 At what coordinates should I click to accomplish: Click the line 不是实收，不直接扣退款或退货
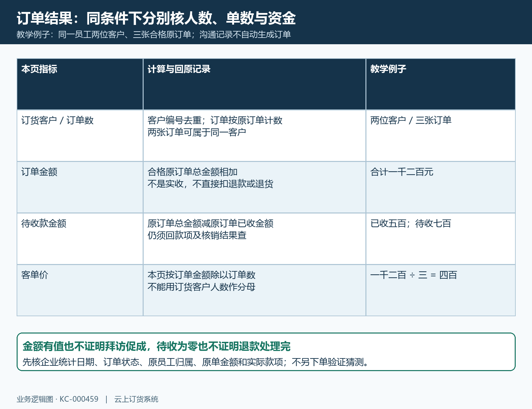(x=210, y=184)
